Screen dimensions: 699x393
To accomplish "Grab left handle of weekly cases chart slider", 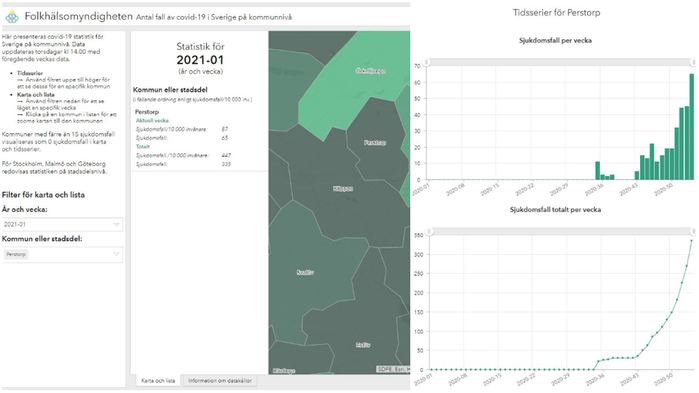I will pyautogui.click(x=427, y=62).
